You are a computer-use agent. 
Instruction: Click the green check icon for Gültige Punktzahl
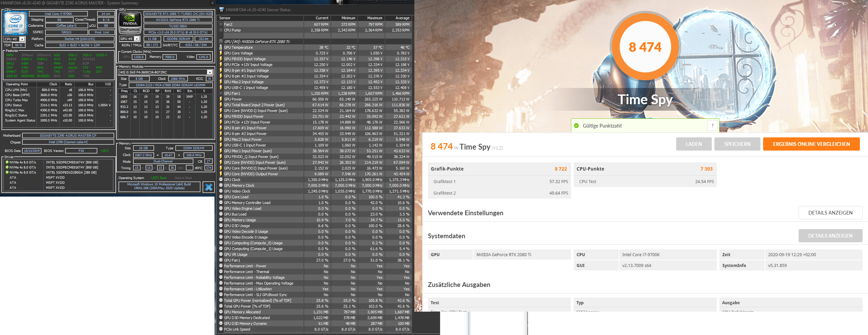pos(576,126)
